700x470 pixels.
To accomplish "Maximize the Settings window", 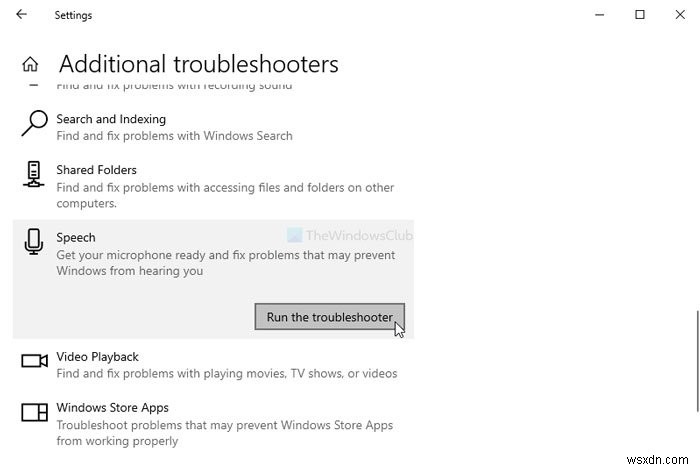I will [x=640, y=15].
